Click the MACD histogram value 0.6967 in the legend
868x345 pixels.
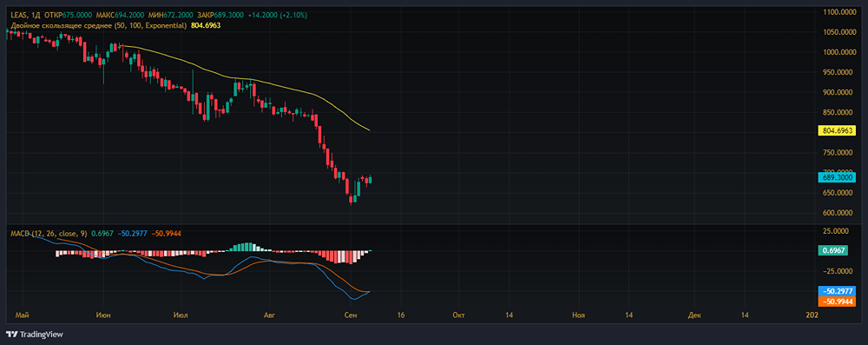(x=102, y=234)
